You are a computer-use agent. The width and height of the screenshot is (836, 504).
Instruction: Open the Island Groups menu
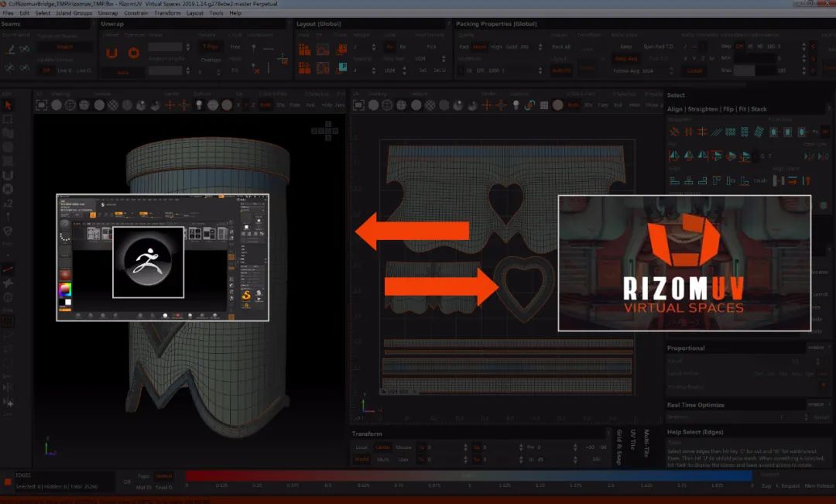tap(74, 13)
